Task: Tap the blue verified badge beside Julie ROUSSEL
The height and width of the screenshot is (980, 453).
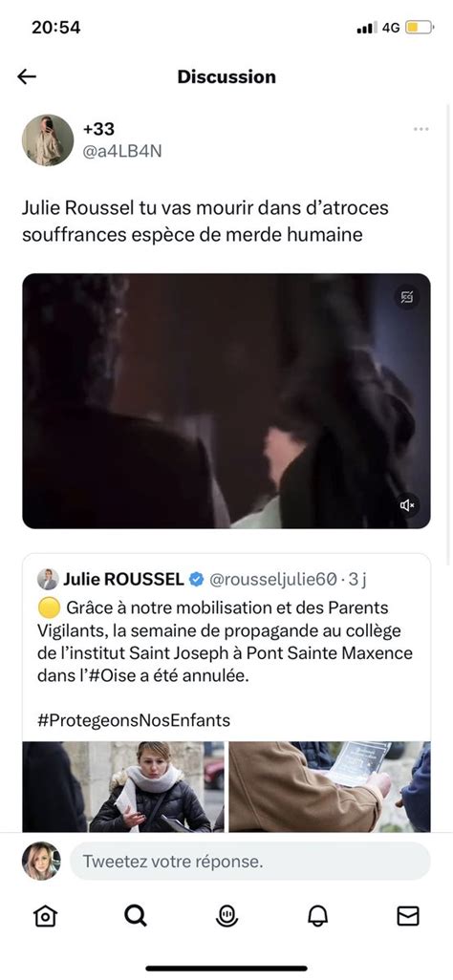Action: coord(197,580)
